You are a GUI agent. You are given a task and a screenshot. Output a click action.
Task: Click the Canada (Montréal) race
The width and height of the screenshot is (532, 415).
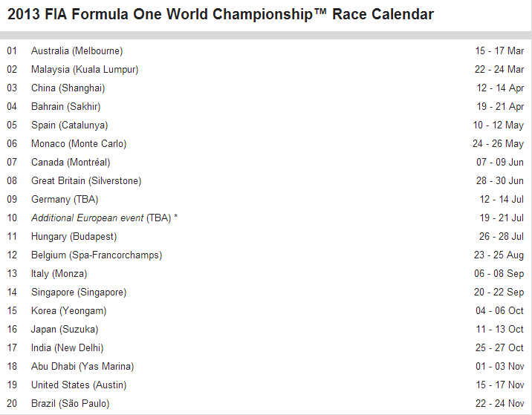[x=71, y=163]
